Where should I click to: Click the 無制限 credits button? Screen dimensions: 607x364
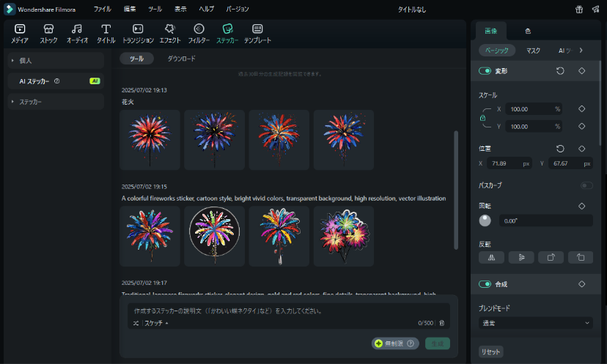pyautogui.click(x=395, y=343)
